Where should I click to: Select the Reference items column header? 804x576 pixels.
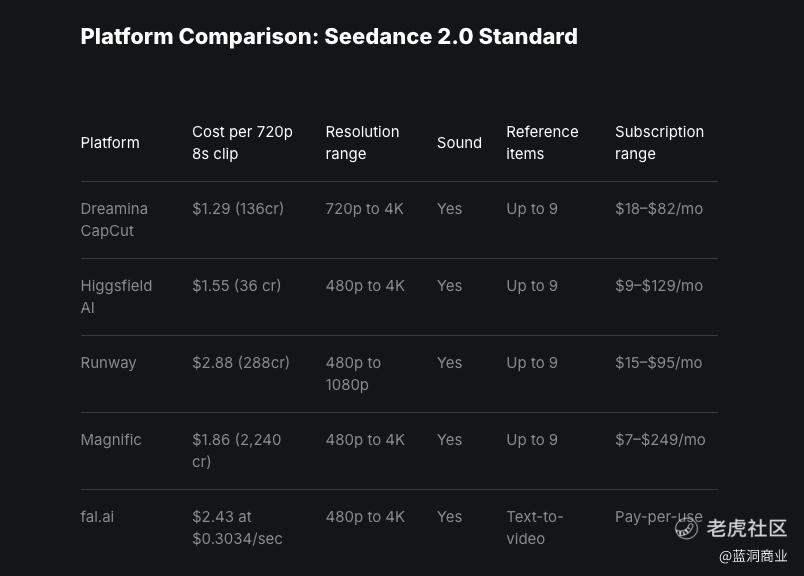click(542, 143)
